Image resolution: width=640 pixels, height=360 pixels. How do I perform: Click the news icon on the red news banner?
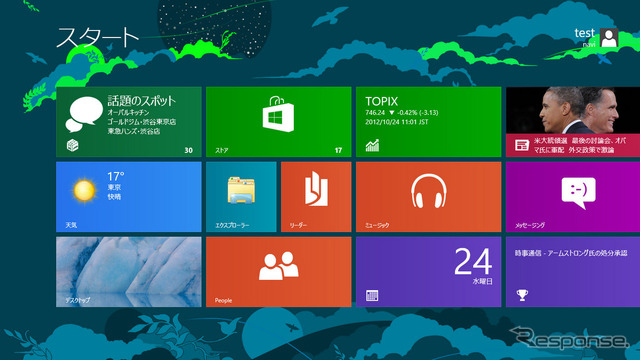(522, 145)
